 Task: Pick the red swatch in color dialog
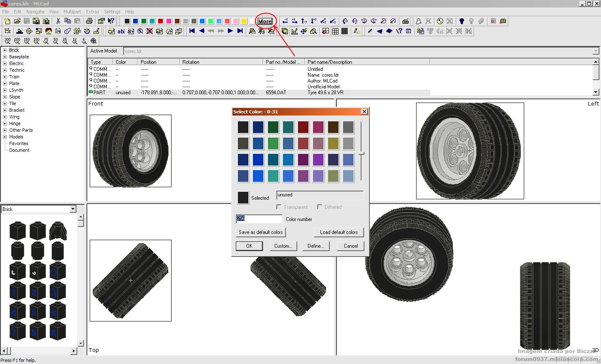[x=303, y=143]
